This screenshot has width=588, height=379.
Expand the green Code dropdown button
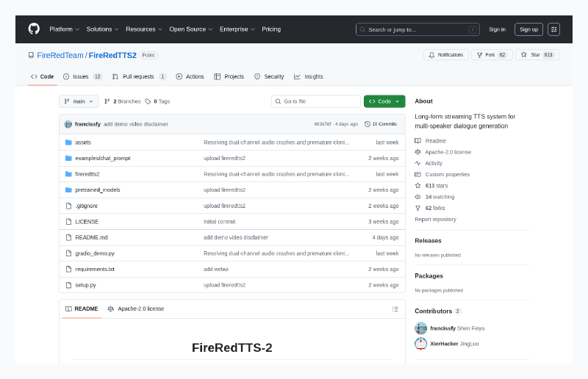pos(384,101)
